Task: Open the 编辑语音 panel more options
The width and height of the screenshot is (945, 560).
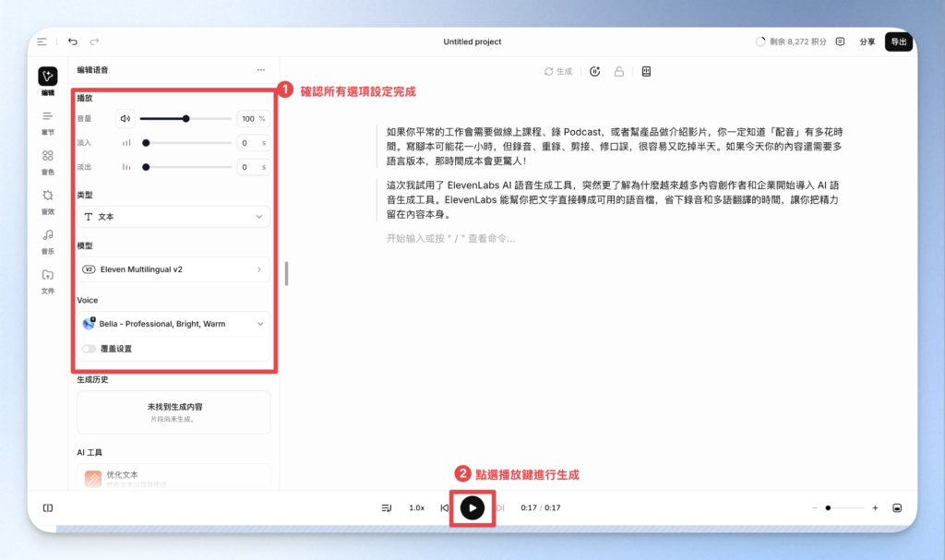Action: pos(261,70)
